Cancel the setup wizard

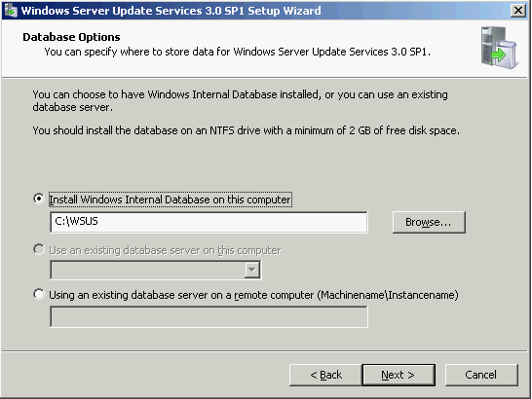click(x=481, y=375)
